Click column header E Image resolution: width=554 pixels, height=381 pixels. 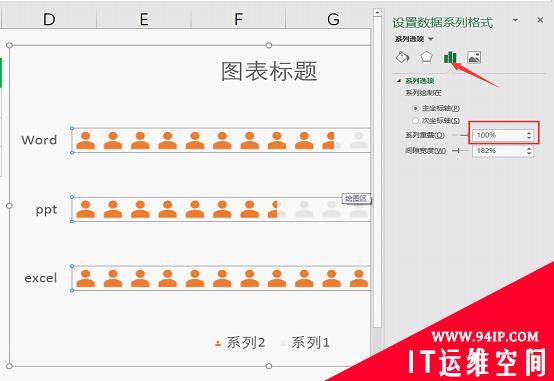[144, 19]
